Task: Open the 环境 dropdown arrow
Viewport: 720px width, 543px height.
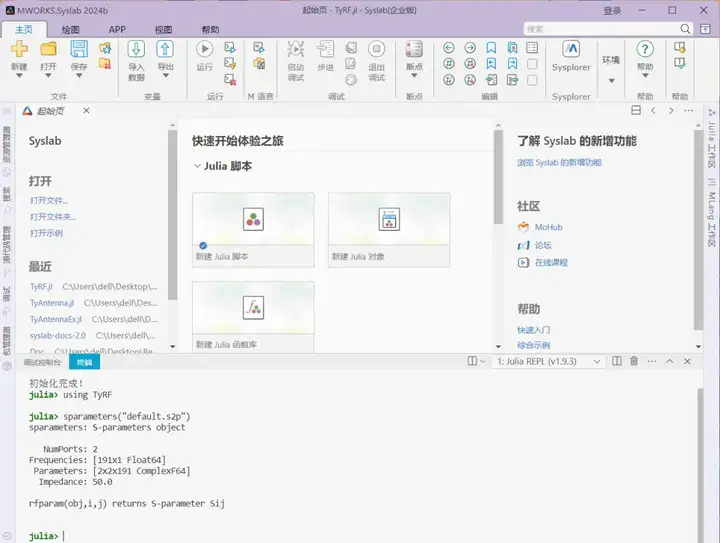Action: (x=611, y=81)
